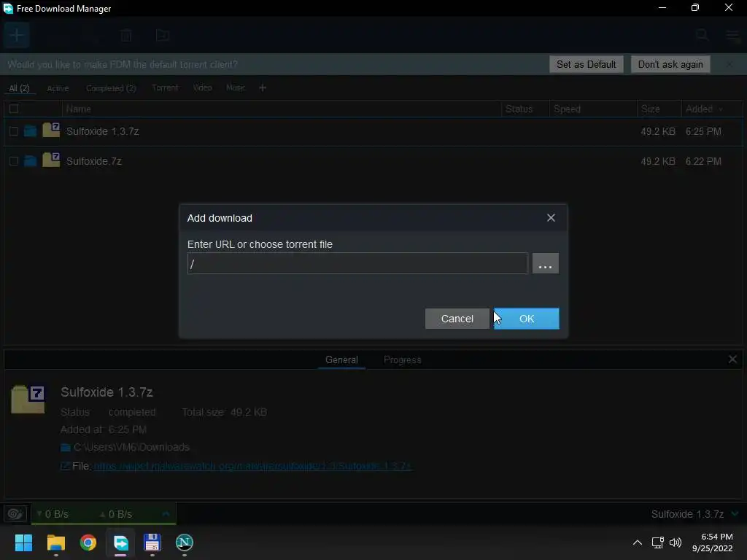Click the URL input field
Image resolution: width=747 pixels, height=560 pixels.
tap(357, 263)
